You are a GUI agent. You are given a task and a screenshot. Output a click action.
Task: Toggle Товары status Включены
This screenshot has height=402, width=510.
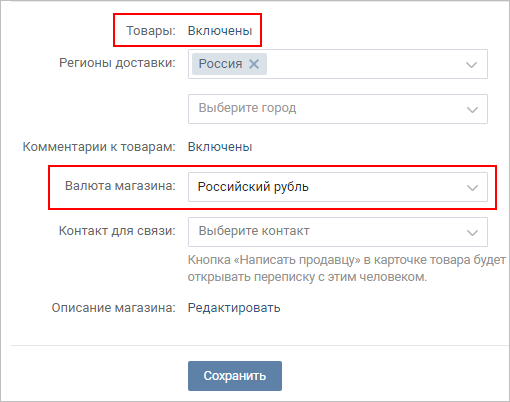220,31
